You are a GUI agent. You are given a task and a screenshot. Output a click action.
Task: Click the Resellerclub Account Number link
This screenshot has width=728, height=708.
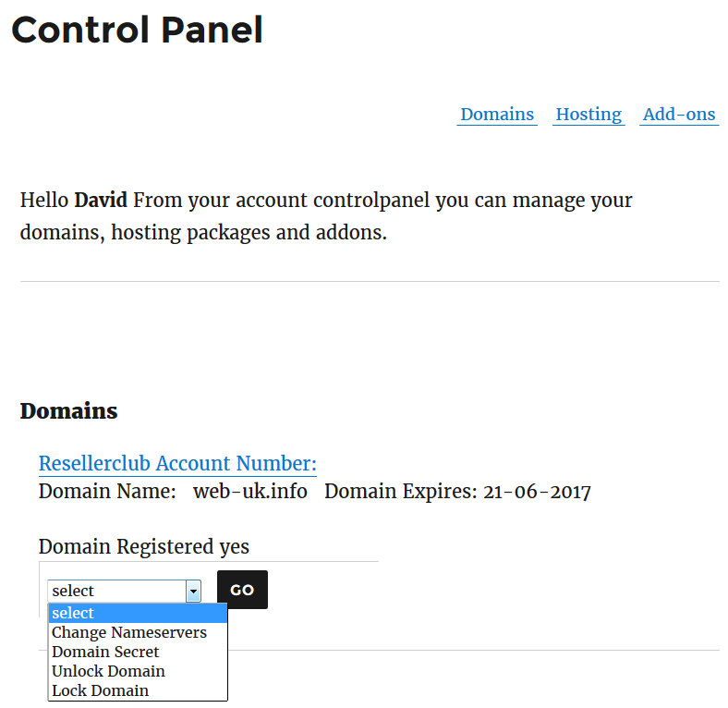pyautogui.click(x=177, y=464)
